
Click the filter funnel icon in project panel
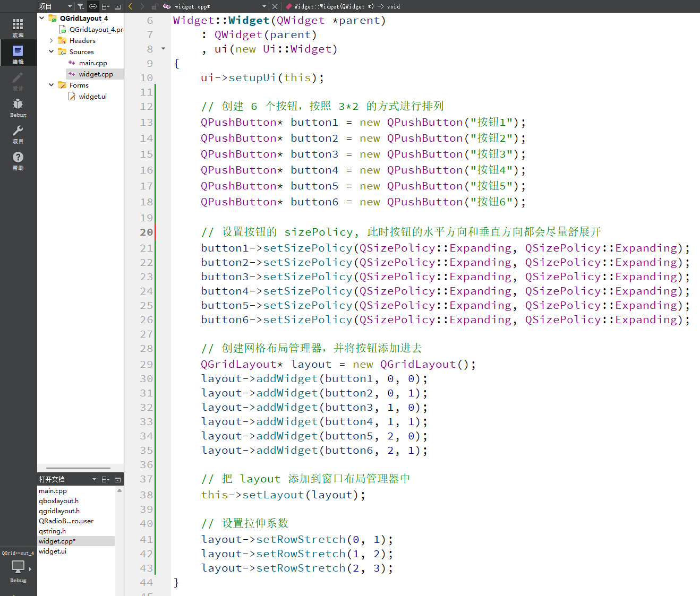point(80,6)
